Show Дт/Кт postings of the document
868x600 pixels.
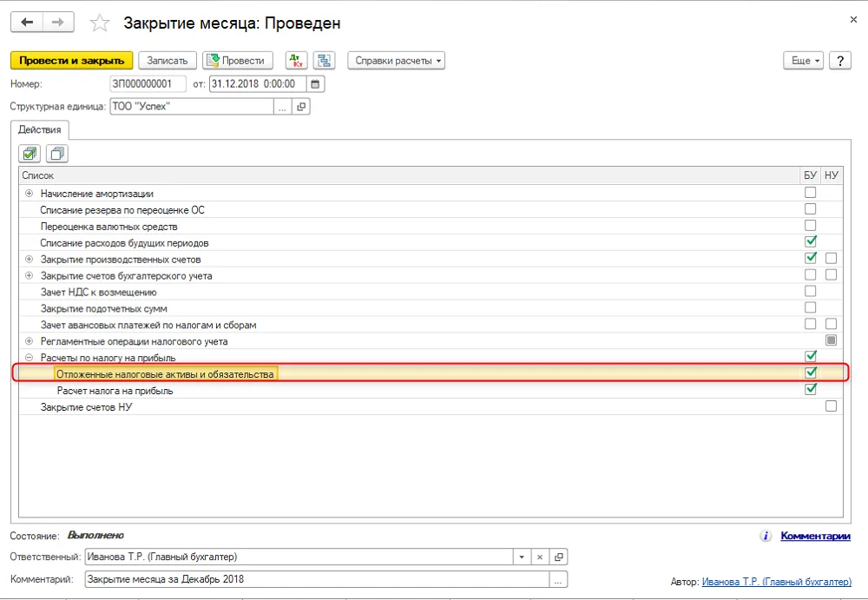pos(296,61)
